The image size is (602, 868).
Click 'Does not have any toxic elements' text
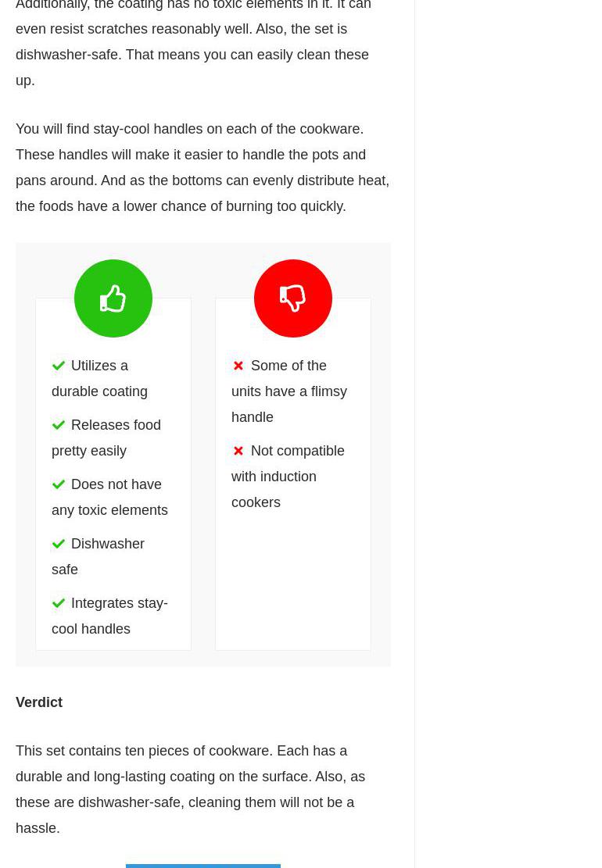click(110, 498)
